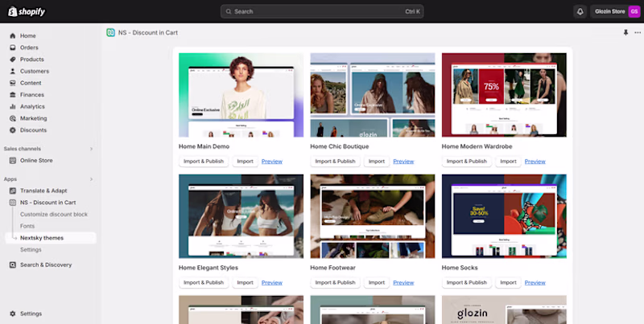Click the Translate & Adapt app icon
644x324 pixels.
(13, 191)
